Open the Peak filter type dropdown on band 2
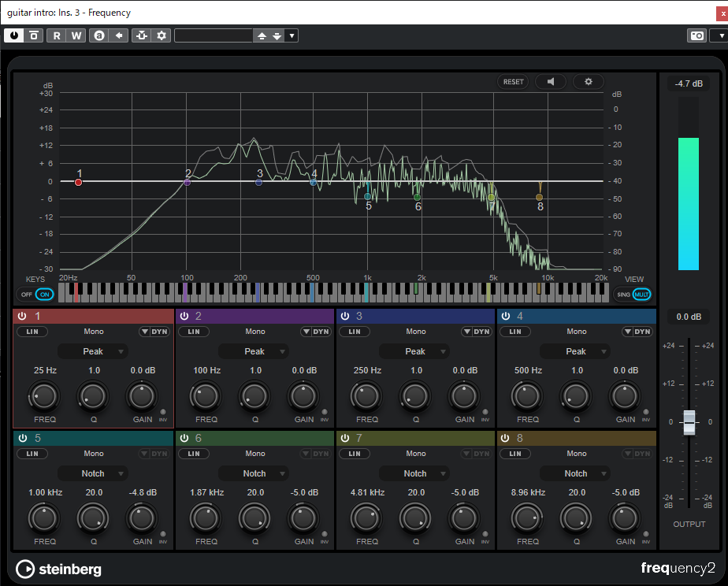The image size is (728, 586). (254, 352)
